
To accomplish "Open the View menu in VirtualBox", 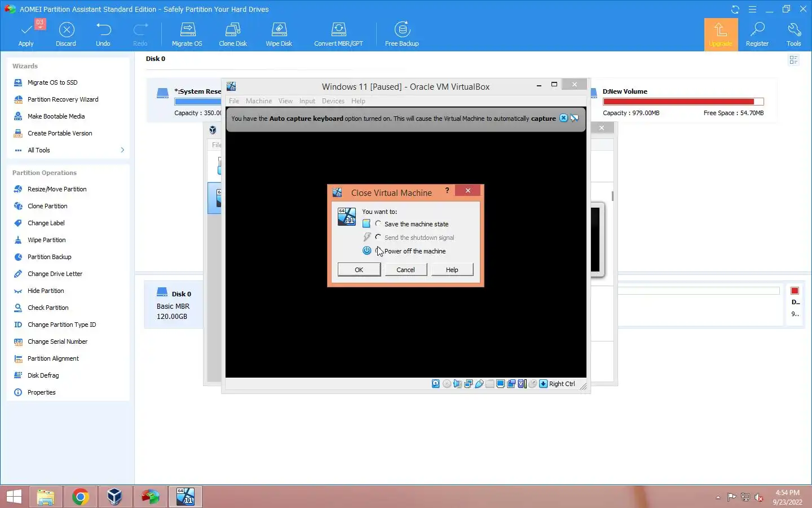I will coord(285,101).
